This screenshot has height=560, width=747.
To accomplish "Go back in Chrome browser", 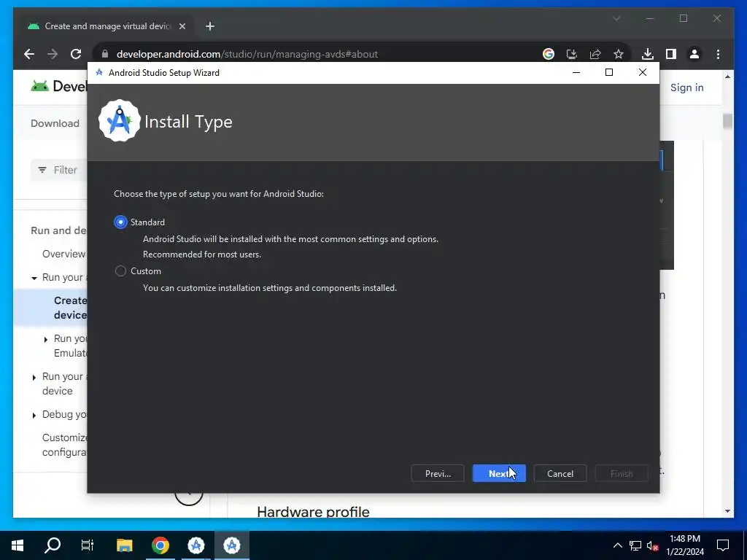I will (x=29, y=54).
